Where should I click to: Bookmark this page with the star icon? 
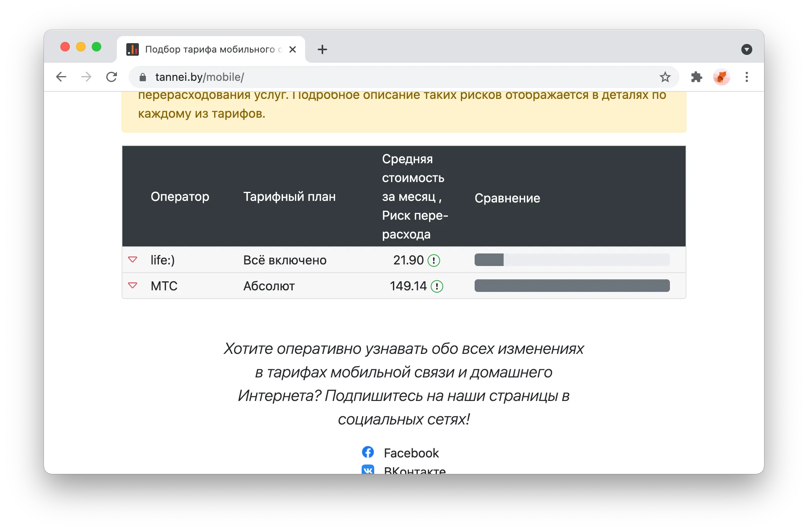click(665, 77)
